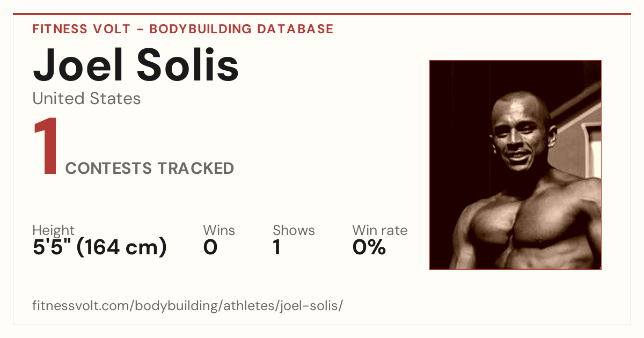Click the Height label
Viewport: 644px width, 338px height.
[54, 231]
